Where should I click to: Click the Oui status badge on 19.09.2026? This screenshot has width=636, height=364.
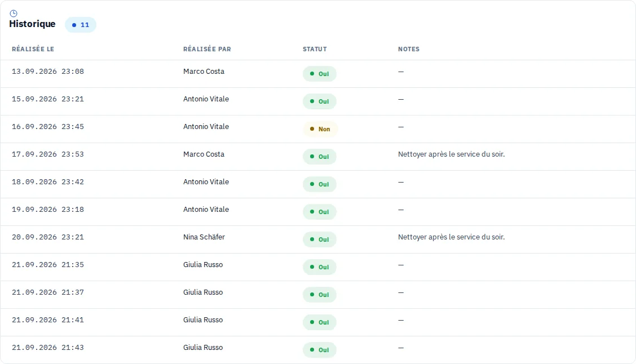click(x=319, y=212)
